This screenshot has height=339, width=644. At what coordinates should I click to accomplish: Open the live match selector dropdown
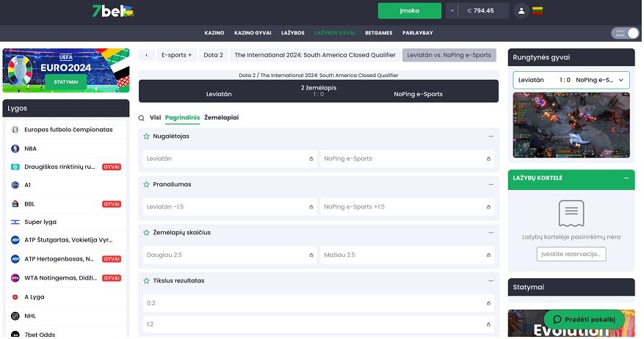pyautogui.click(x=571, y=80)
